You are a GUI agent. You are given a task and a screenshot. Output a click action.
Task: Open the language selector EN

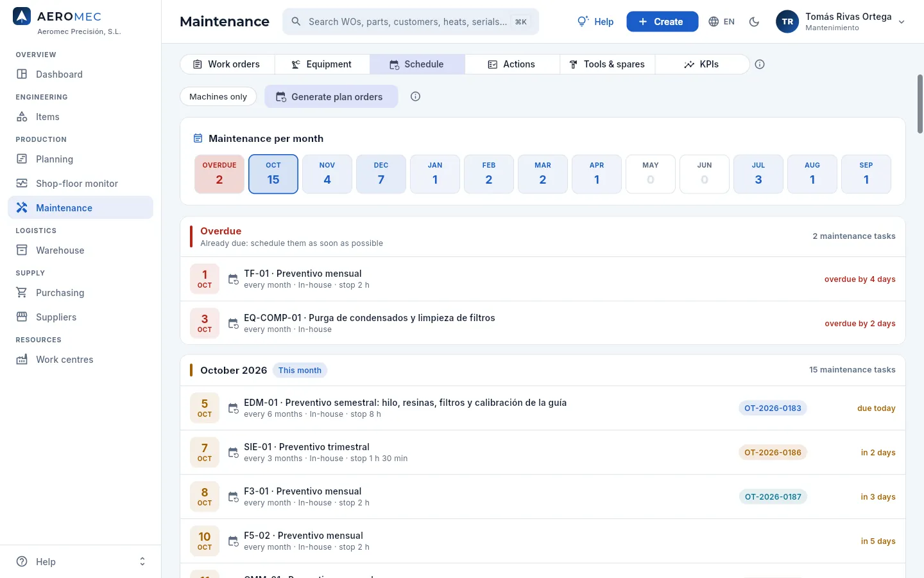tap(722, 22)
